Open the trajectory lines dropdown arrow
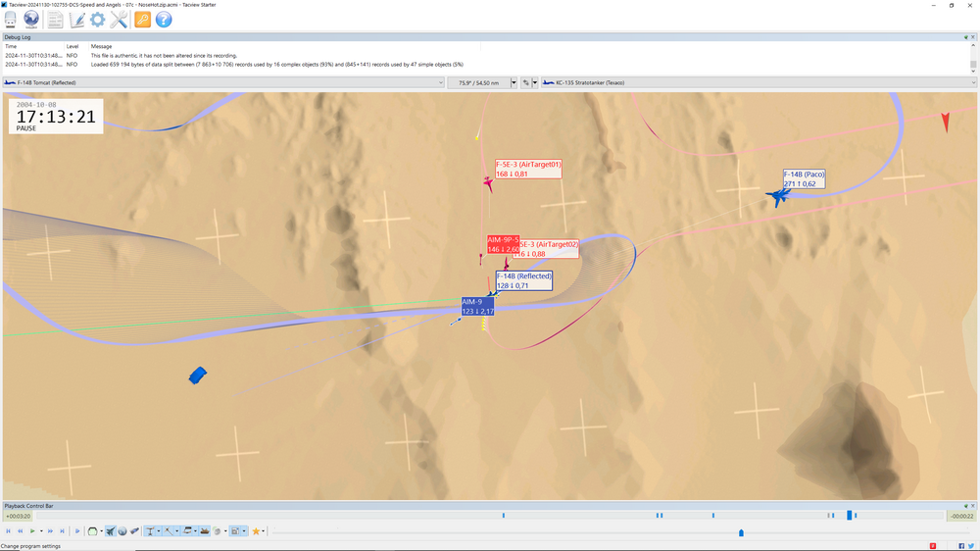This screenshot has width=980, height=551. [x=176, y=531]
